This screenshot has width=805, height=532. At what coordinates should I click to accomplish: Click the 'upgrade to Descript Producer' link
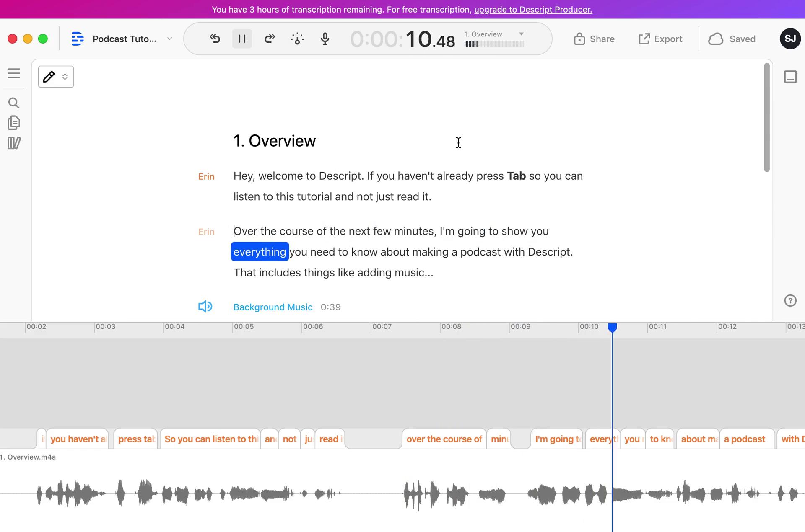(533, 9)
